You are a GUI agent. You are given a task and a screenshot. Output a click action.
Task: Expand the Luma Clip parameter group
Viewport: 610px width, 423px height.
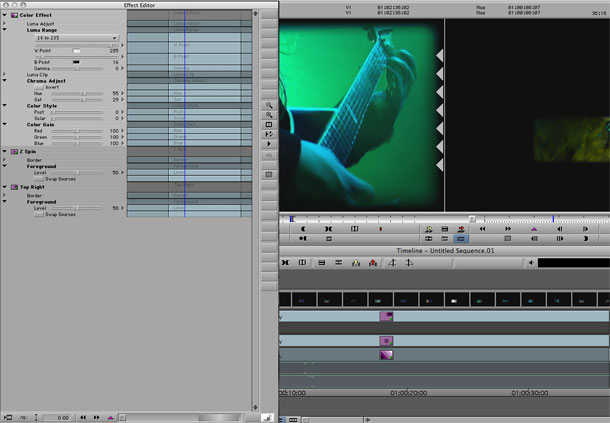click(4, 74)
